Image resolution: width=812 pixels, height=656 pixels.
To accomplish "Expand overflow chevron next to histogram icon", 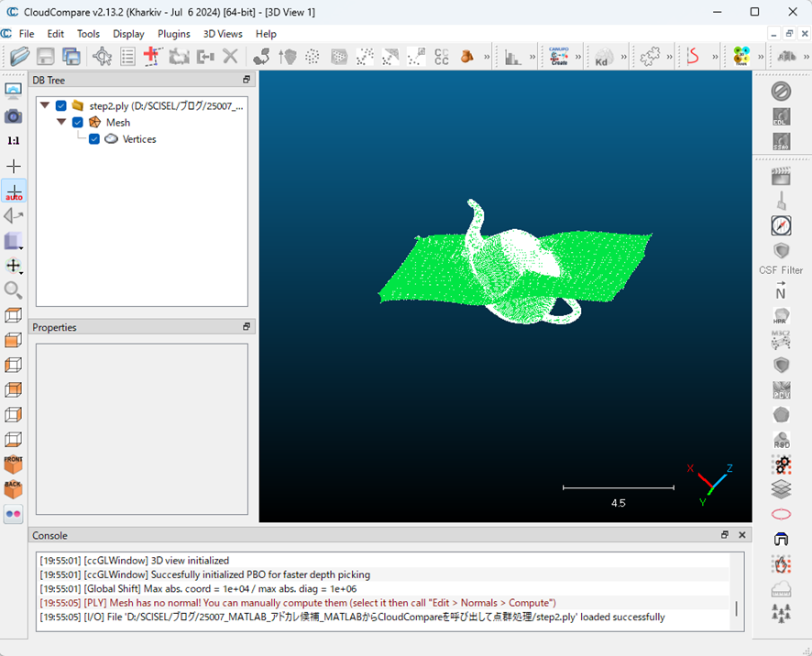I will point(532,57).
